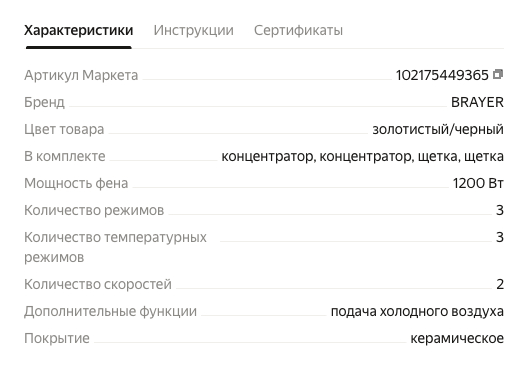Click the 1200 Вт power value
Screen dimensions: 528x382
tap(478, 183)
